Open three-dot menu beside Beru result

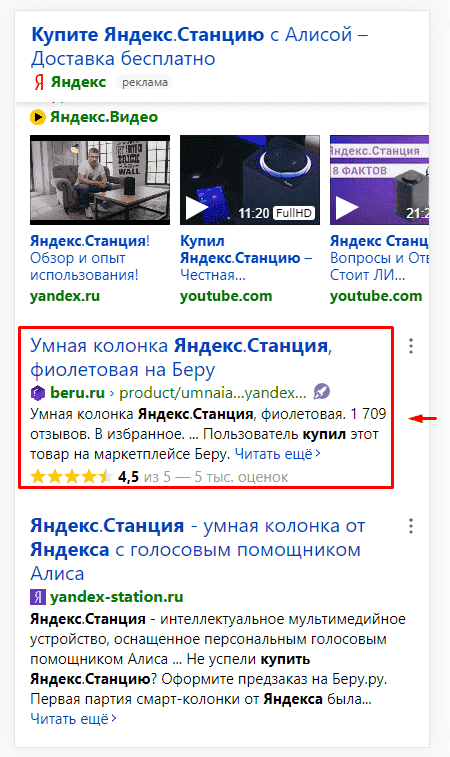click(x=411, y=346)
